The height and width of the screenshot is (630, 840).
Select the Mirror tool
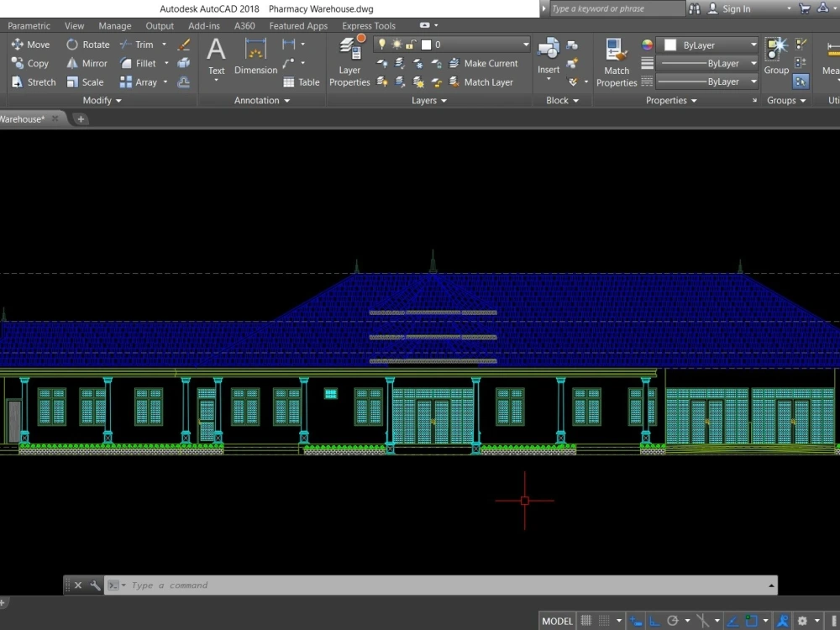pyautogui.click(x=87, y=63)
